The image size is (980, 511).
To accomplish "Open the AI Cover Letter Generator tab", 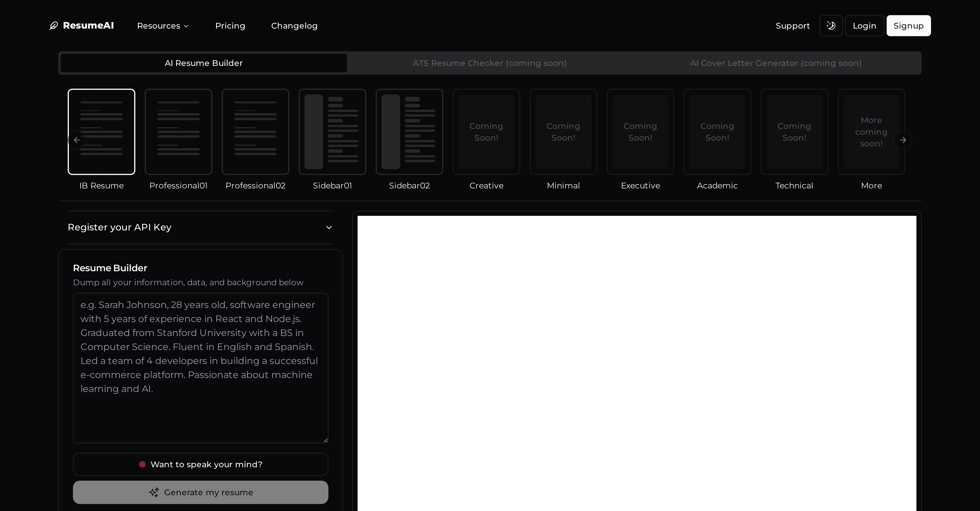I will pos(776,63).
